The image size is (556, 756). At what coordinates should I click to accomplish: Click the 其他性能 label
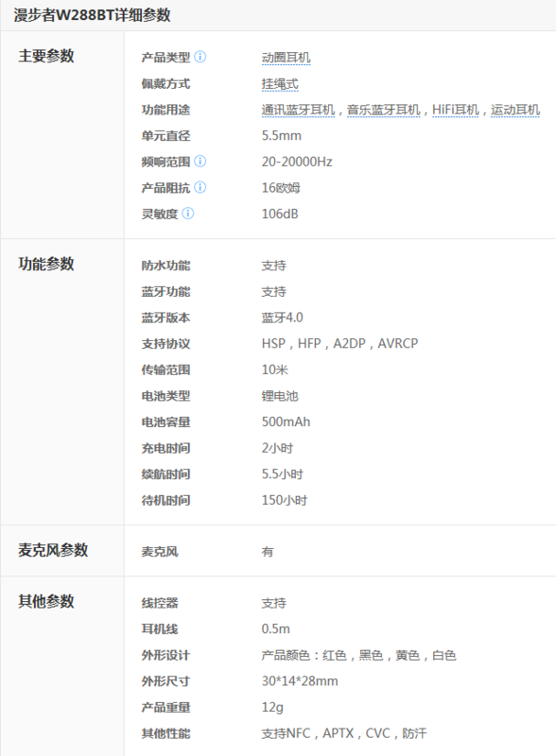[x=165, y=733]
